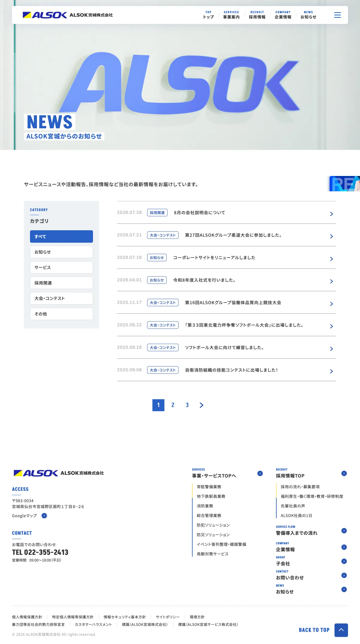Open the 個人情報保護方針 policy link
Image resolution: width=360 pixels, height=644 pixels.
(x=27, y=617)
